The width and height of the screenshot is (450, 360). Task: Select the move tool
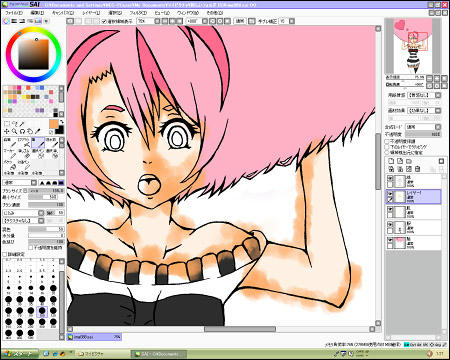7,131
